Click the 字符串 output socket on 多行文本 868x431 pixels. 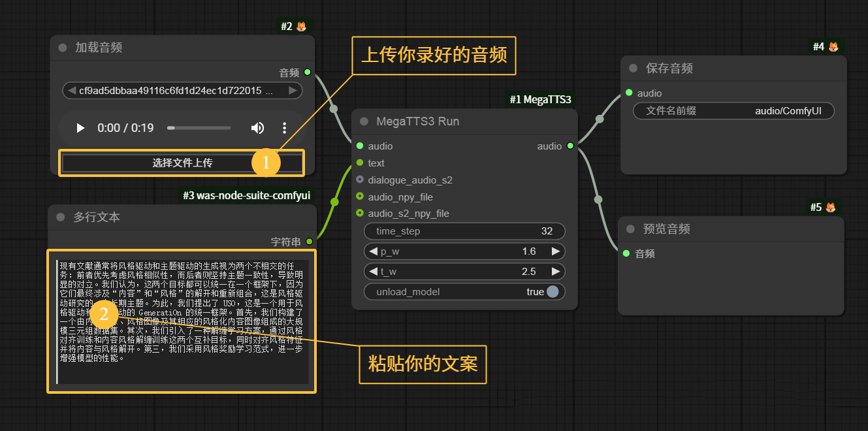tap(309, 242)
